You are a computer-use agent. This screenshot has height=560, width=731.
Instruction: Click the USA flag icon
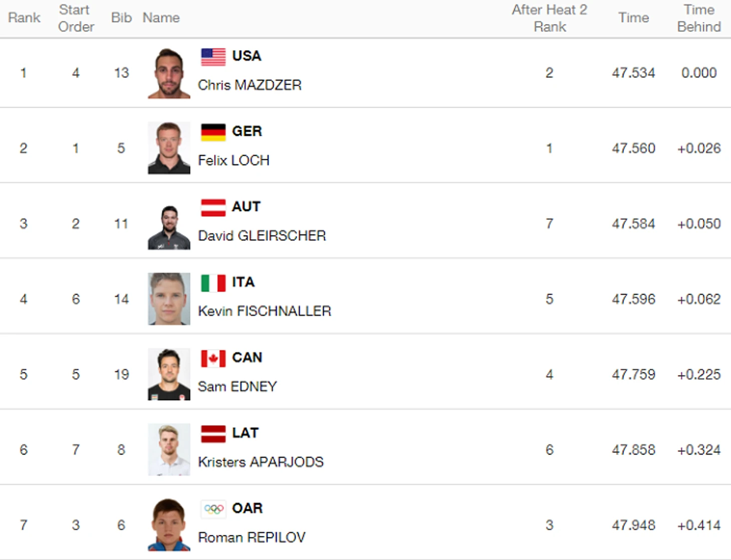tap(213, 57)
